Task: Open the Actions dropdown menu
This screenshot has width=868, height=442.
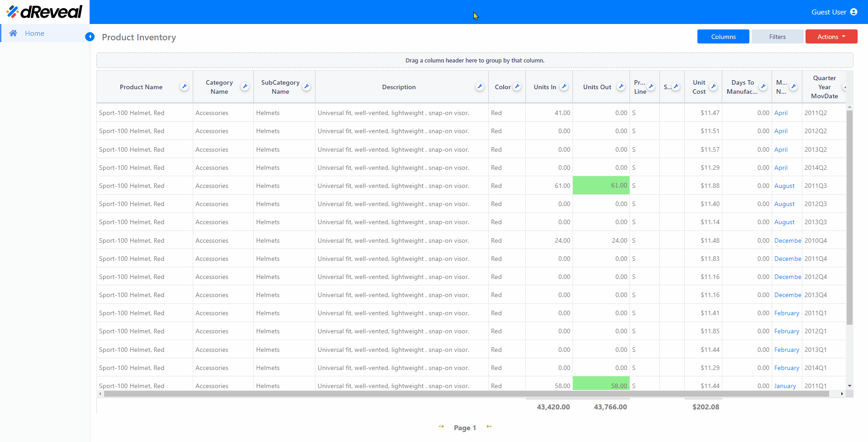Action: pyautogui.click(x=831, y=36)
